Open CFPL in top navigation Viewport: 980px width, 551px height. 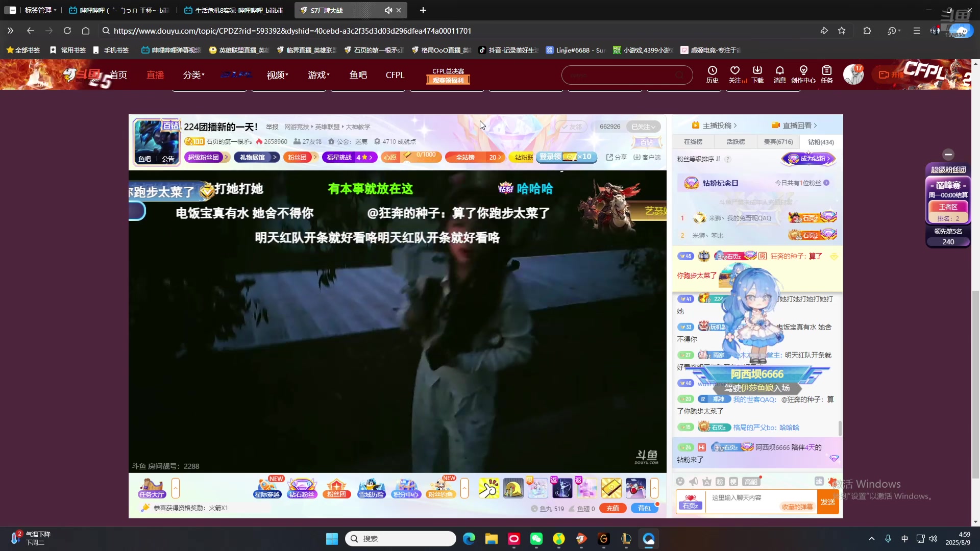[395, 75]
